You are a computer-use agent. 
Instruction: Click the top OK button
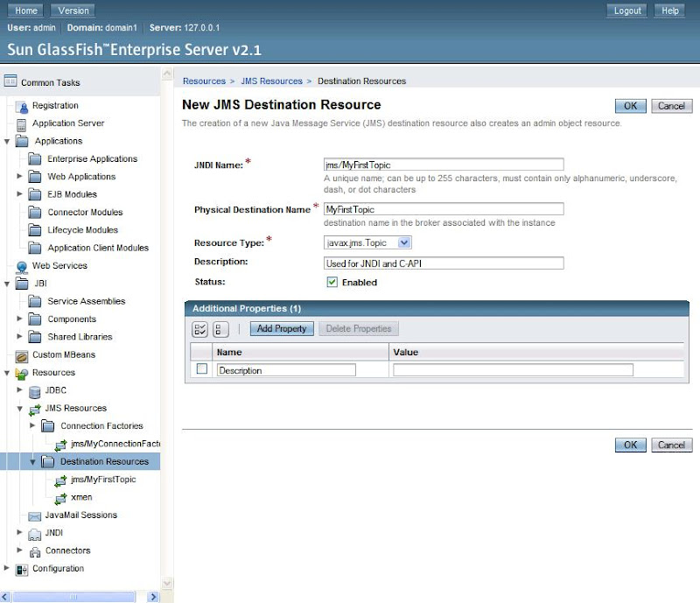coord(630,106)
